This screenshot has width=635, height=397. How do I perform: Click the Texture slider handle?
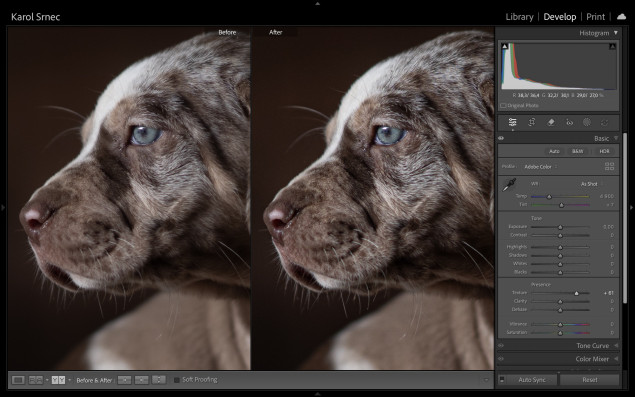click(576, 293)
